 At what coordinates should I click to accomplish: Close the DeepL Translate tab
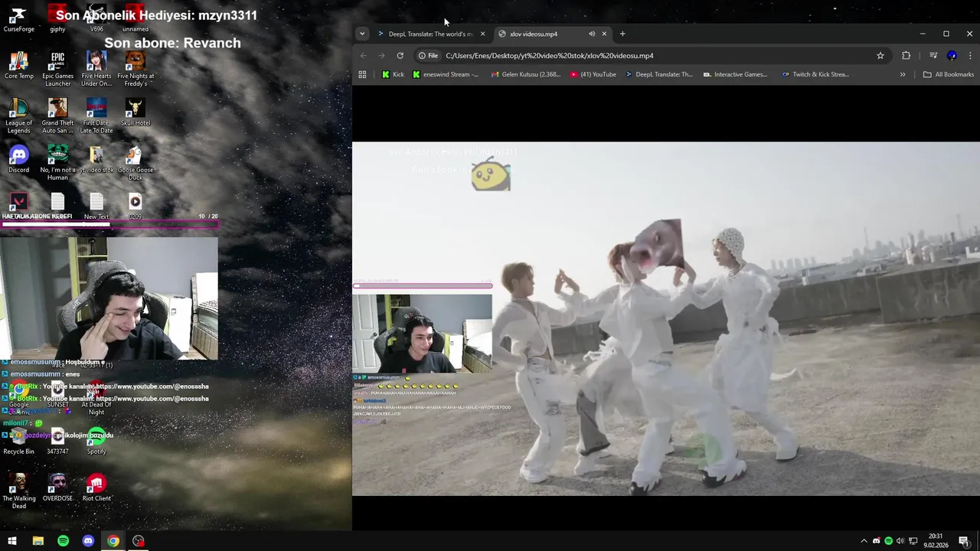coord(482,34)
